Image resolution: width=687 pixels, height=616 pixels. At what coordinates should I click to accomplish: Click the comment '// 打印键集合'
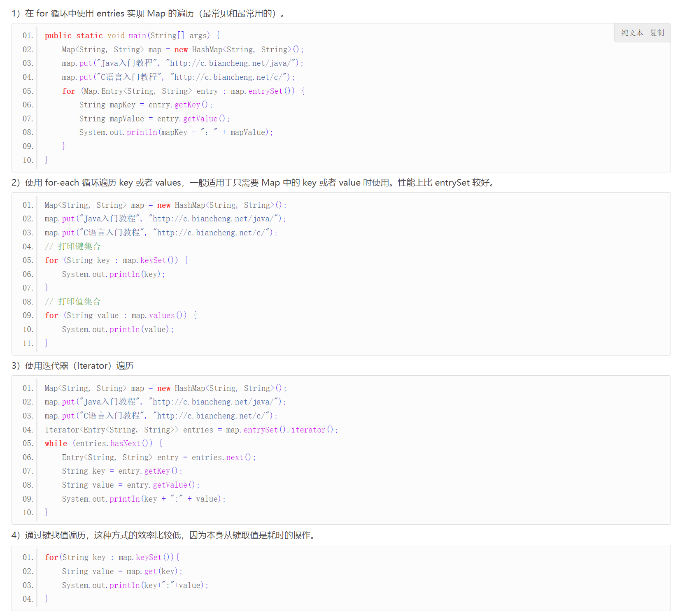click(73, 246)
